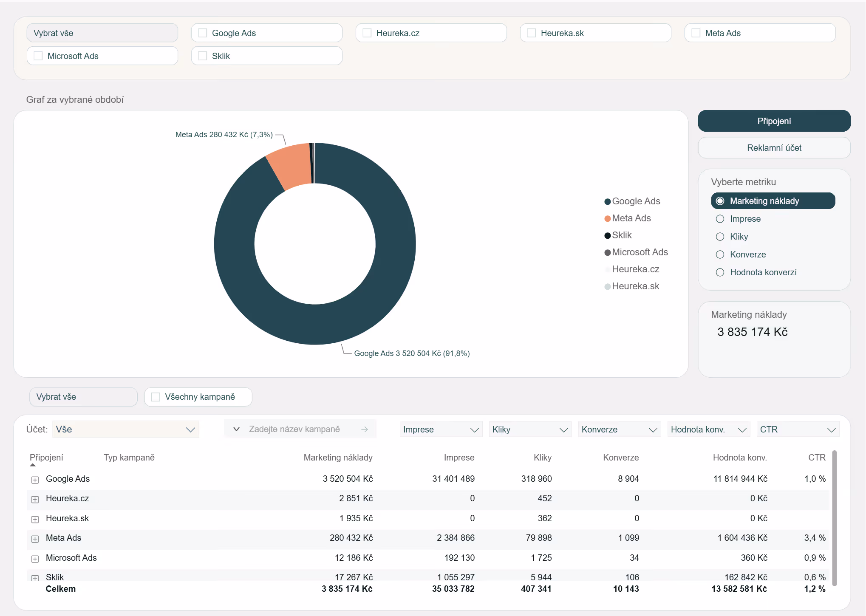Select the Hodnota konverzí metric radio
The height and width of the screenshot is (616, 866).
720,272
